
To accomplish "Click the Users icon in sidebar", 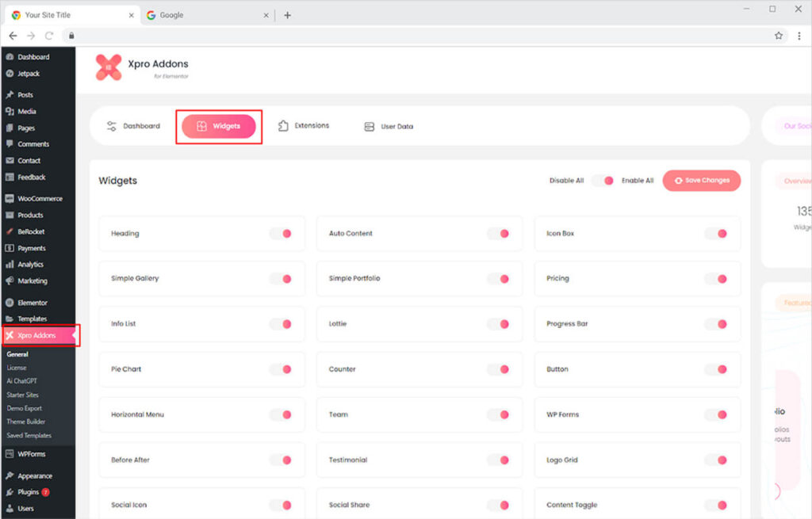I will point(10,508).
